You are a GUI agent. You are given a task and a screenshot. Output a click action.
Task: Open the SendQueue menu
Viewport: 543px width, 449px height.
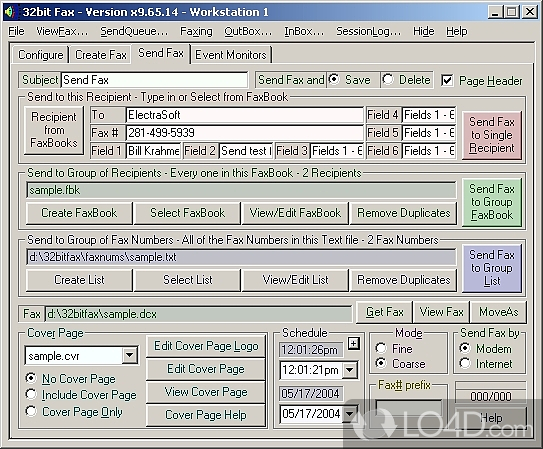pyautogui.click(x=134, y=32)
